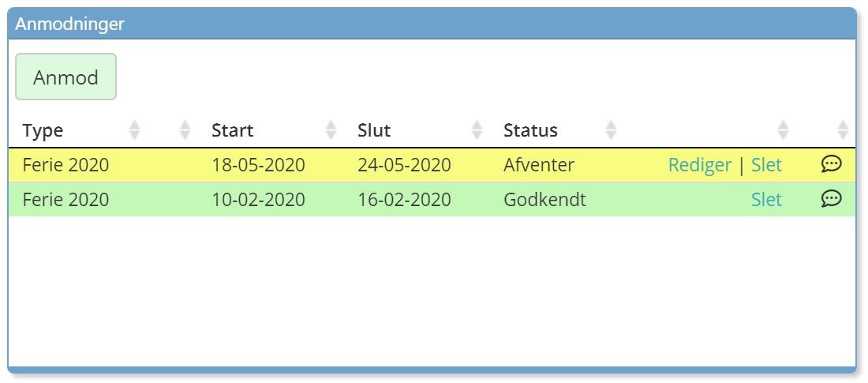Open comment icon on the Afventer row

pyautogui.click(x=831, y=164)
